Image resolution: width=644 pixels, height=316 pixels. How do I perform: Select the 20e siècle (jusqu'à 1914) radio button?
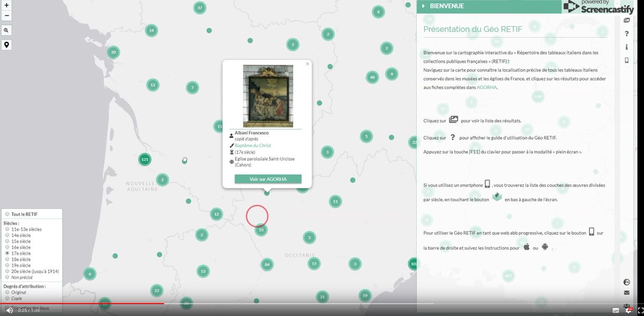point(8,271)
